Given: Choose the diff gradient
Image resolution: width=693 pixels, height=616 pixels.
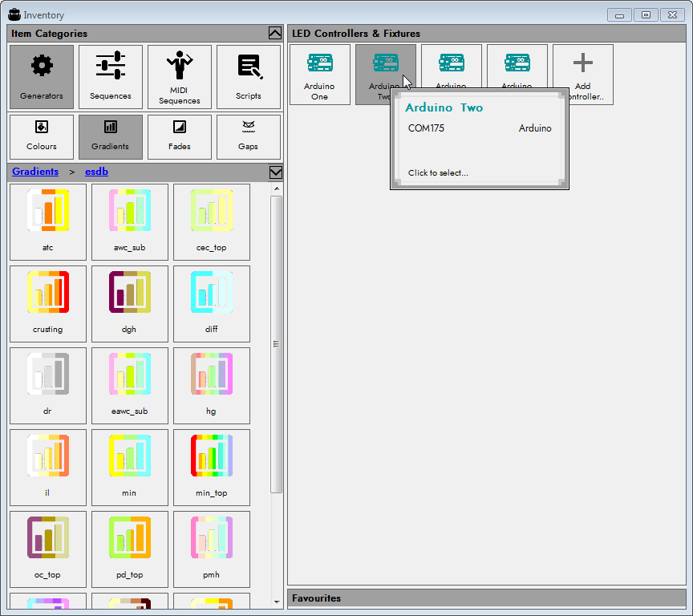Looking at the screenshot, I should tap(211, 303).
